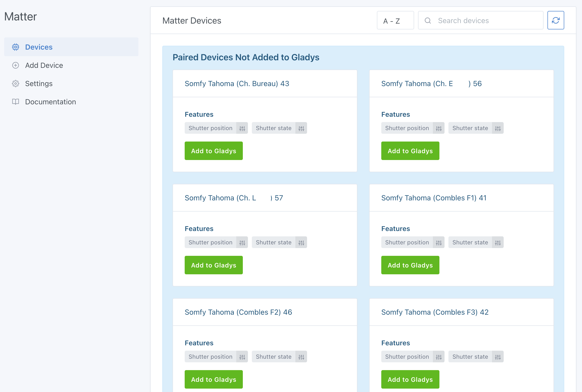Screen dimensions: 582x392
Task: Click the Devices chip icon in sidebar
Action: 16,47
